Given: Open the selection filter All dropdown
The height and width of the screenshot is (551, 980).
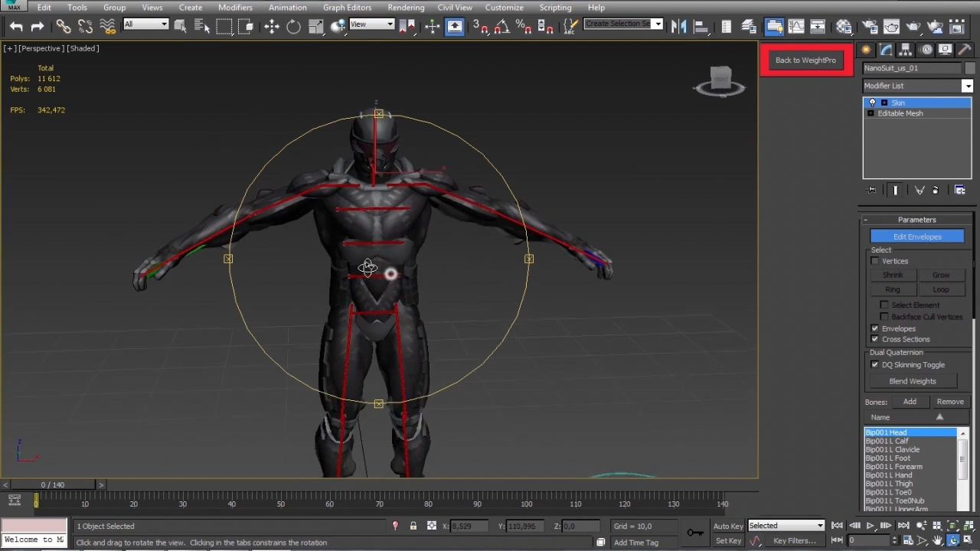Looking at the screenshot, I should tap(146, 24).
